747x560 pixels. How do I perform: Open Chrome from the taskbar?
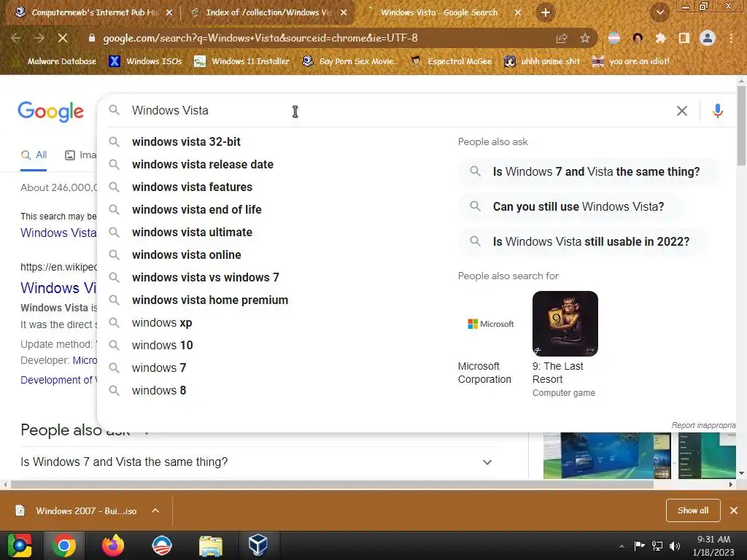pyautogui.click(x=65, y=545)
